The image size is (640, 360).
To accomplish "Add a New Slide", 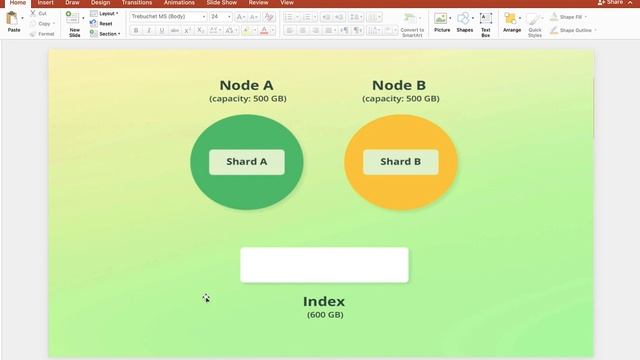I will [73, 24].
